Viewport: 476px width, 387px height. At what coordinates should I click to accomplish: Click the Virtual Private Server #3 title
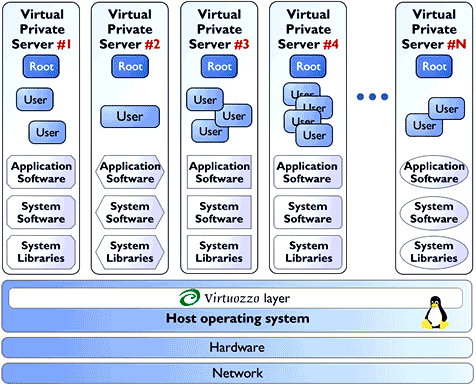219,29
